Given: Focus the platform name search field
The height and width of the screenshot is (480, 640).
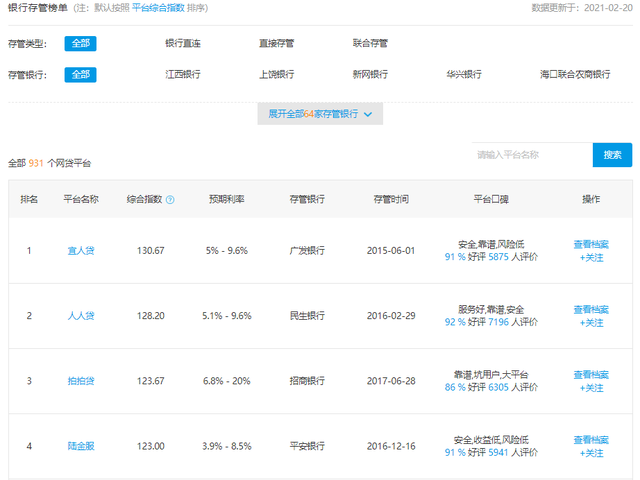Looking at the screenshot, I should 532,155.
